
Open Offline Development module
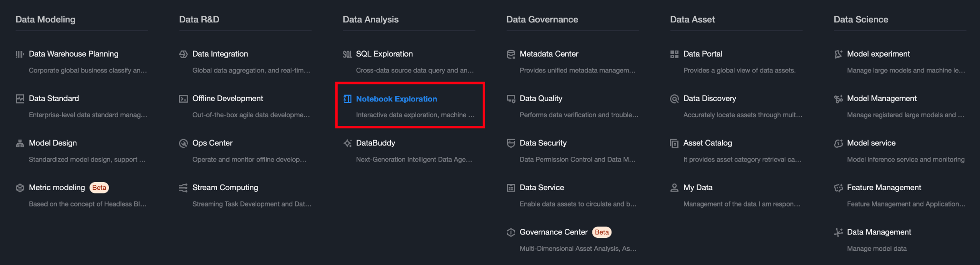227,99
